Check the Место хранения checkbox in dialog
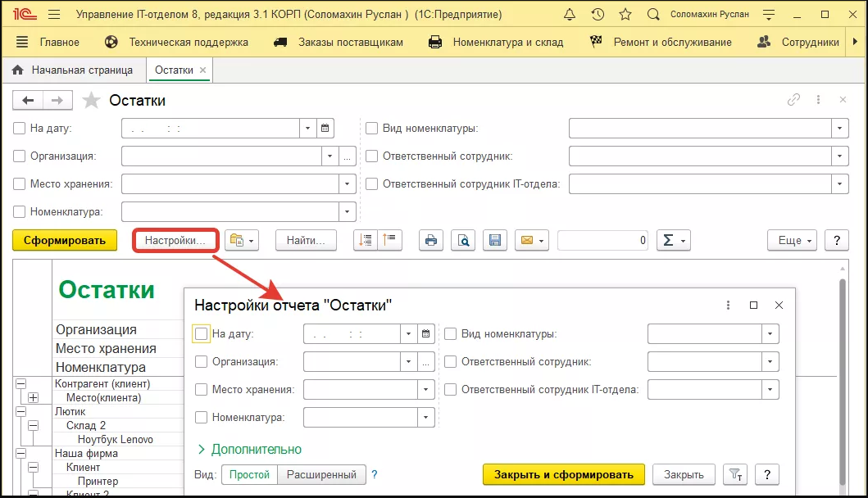This screenshot has width=868, height=498. [x=202, y=389]
